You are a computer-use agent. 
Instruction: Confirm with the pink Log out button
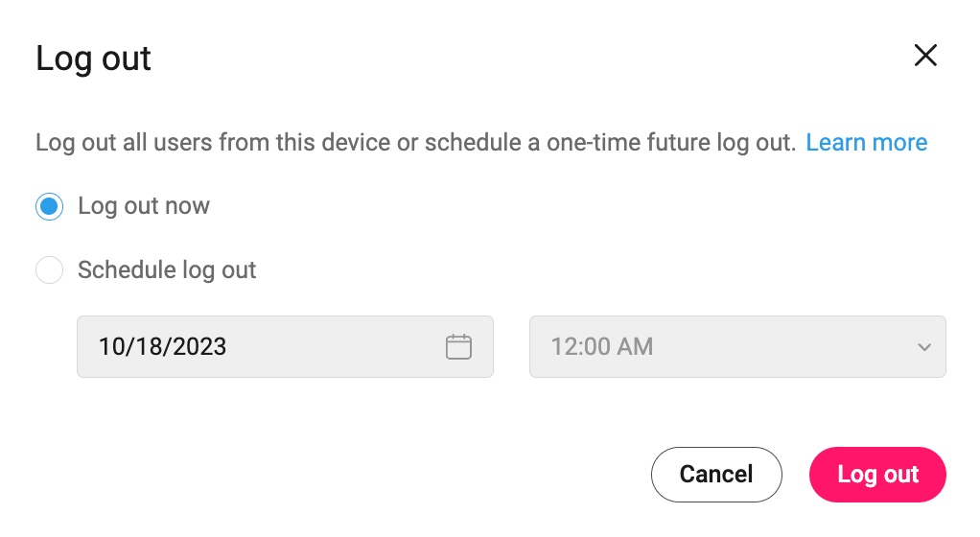tap(877, 475)
